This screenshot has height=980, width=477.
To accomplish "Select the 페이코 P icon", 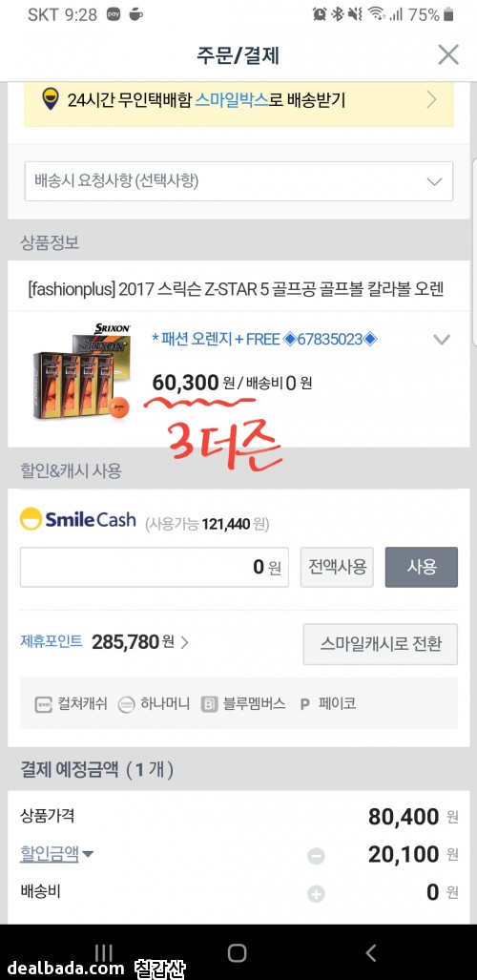I will 305,704.
